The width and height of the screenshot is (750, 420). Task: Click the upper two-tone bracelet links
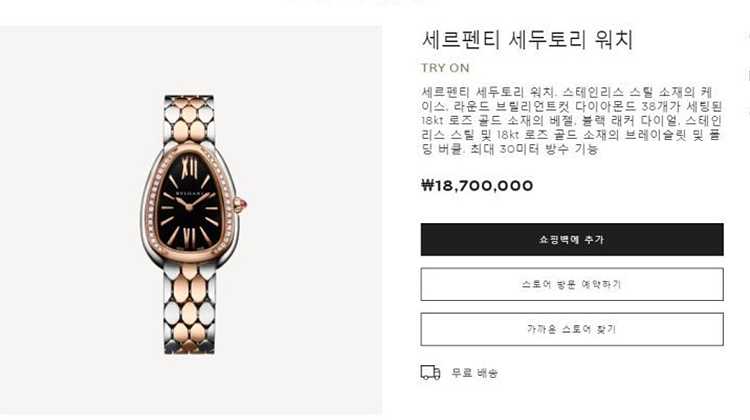(x=189, y=120)
